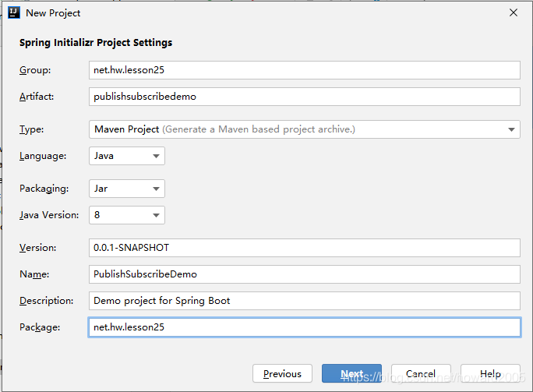Click inside the Package field
This screenshot has height=392, width=533.
(305, 327)
